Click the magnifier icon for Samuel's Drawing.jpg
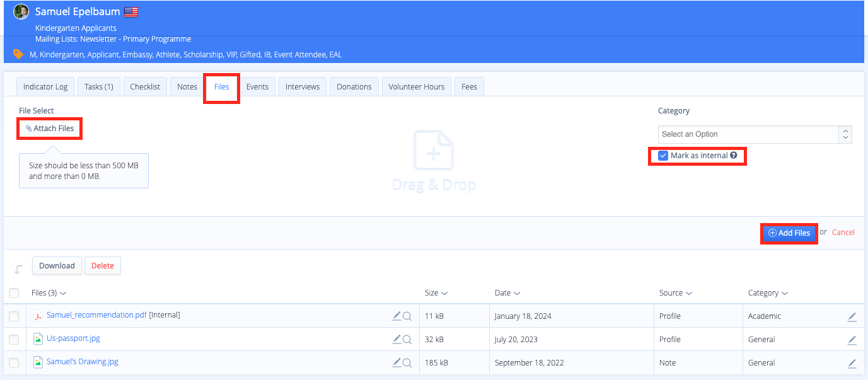 407,363
